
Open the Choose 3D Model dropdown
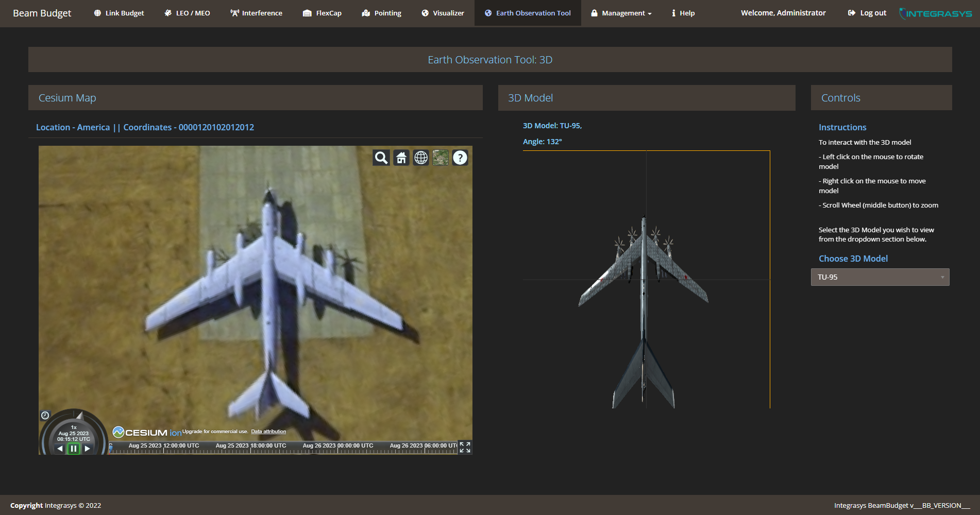pyautogui.click(x=880, y=277)
